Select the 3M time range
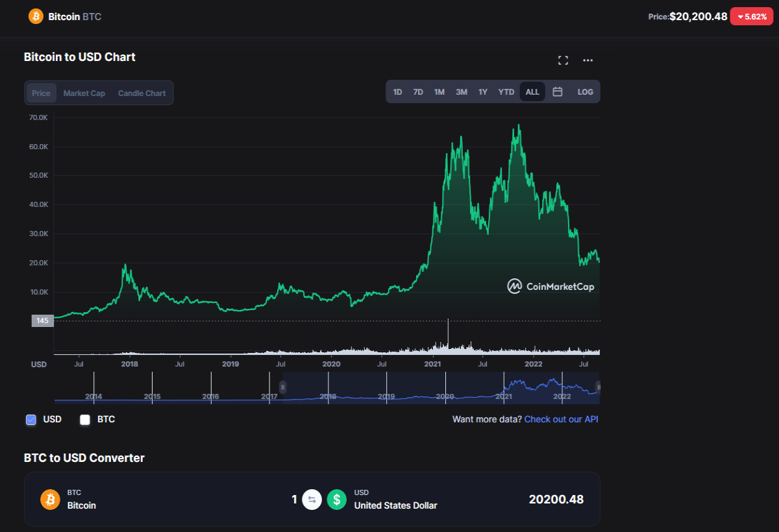 [462, 92]
